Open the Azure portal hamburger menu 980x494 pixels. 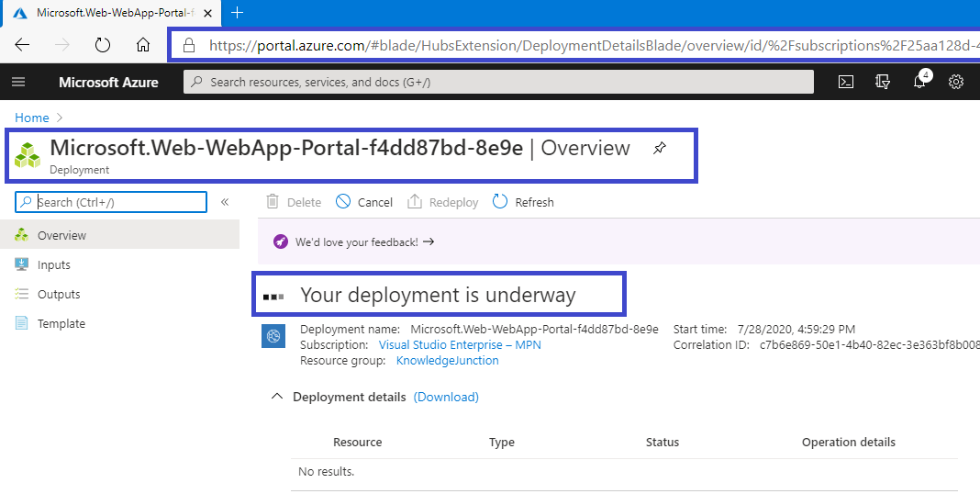[x=18, y=82]
